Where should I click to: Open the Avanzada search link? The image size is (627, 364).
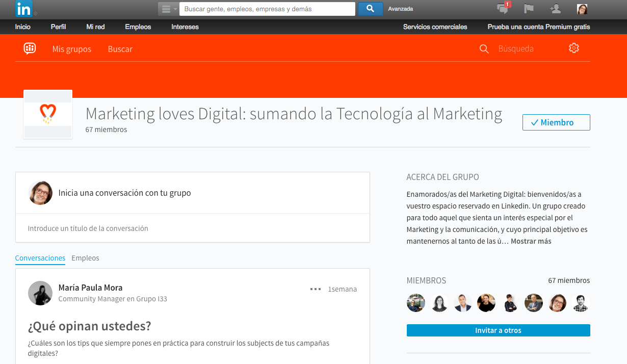pyautogui.click(x=401, y=9)
